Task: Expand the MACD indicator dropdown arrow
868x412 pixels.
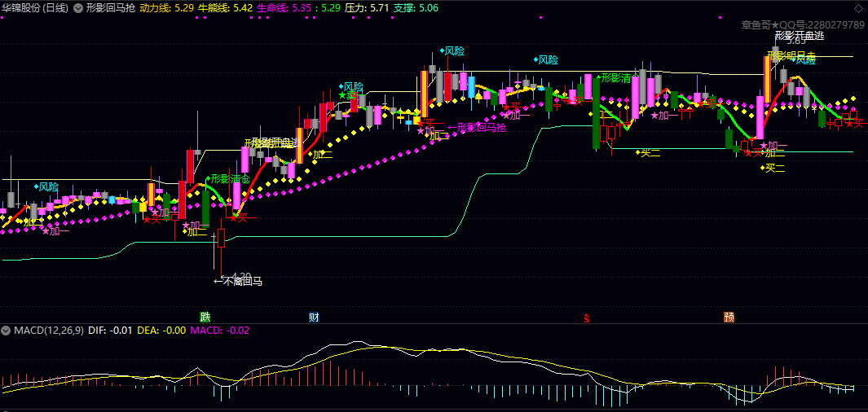Action: click(x=7, y=331)
